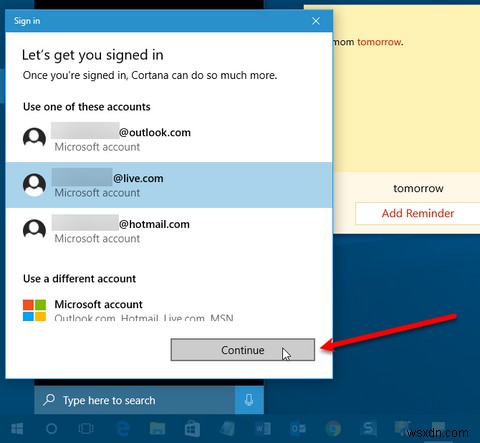Click the 'Let's get you signed in' heading
Image resolution: width=480 pixels, height=443 pixels.
(x=93, y=55)
